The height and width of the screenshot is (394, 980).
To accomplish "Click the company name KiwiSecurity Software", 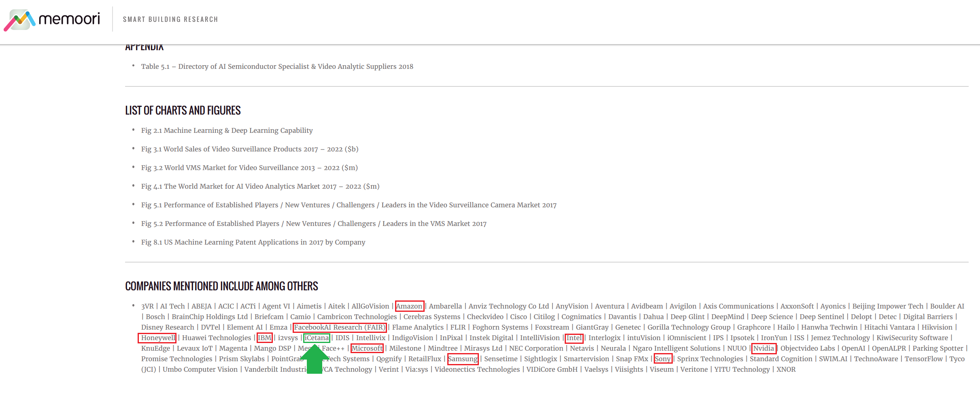I will (912, 338).
